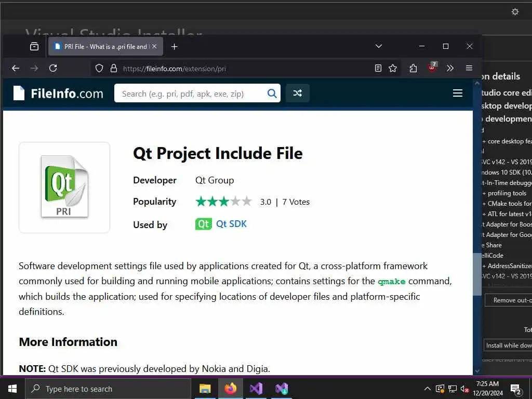This screenshot has width=532, height=399.
Task: View site security padlock info
Action: coord(114,68)
